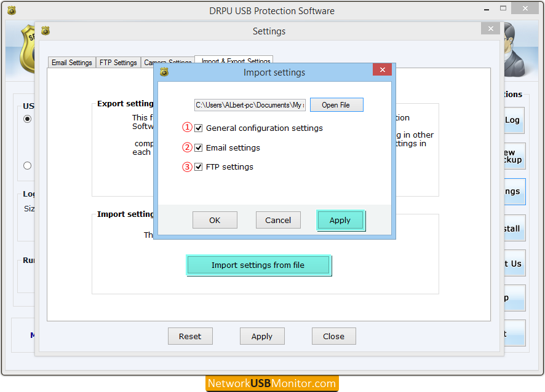Click the Uninstall side button in main window
The height and width of the screenshot is (392, 545).
click(x=515, y=228)
